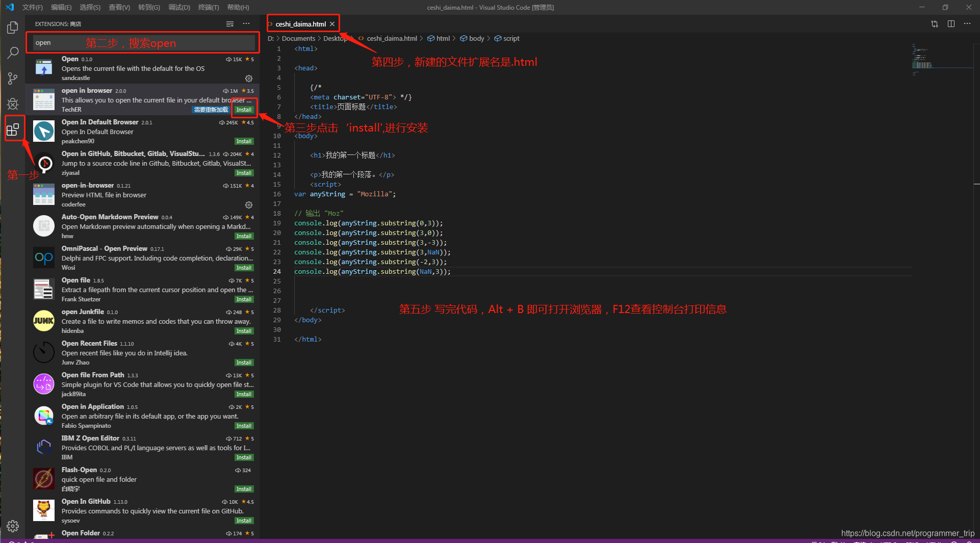980x543 pixels.
Task: Open the 文件(F) menu
Action: pos(33,7)
